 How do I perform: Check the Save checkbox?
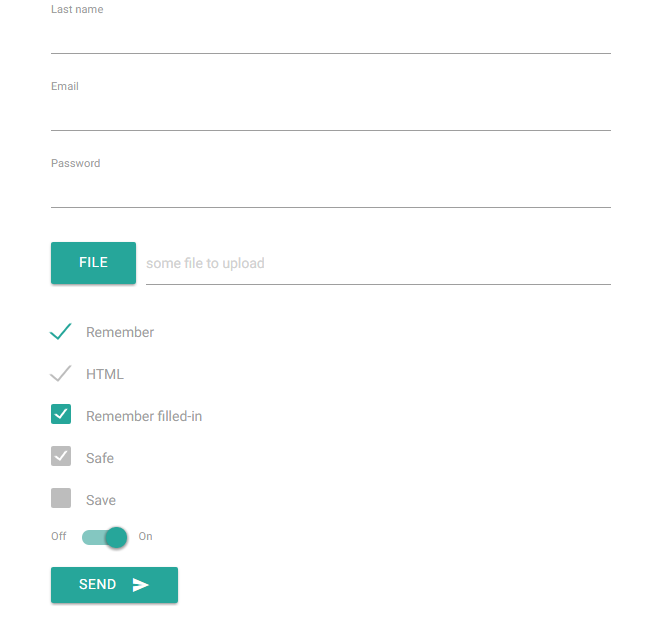click(x=61, y=498)
